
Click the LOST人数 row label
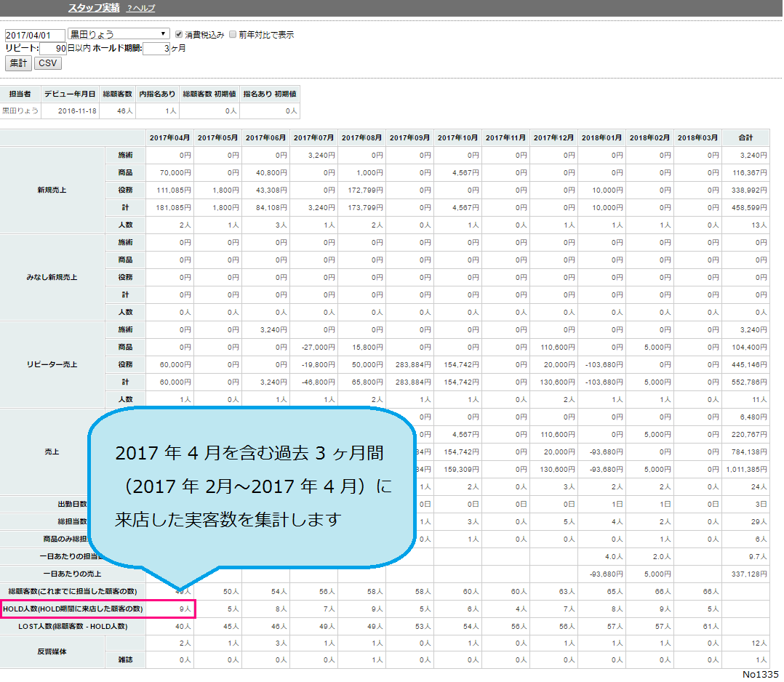click(73, 626)
